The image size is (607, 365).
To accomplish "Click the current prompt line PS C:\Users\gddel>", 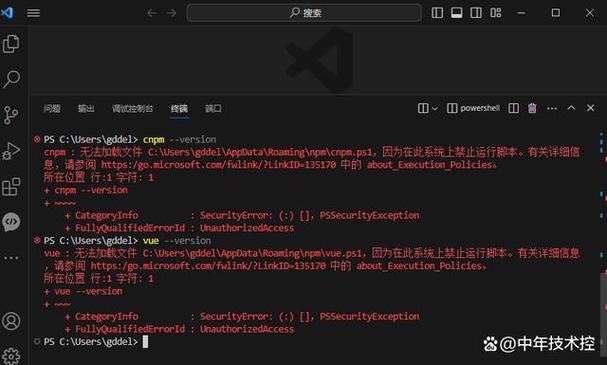I will [x=91, y=342].
